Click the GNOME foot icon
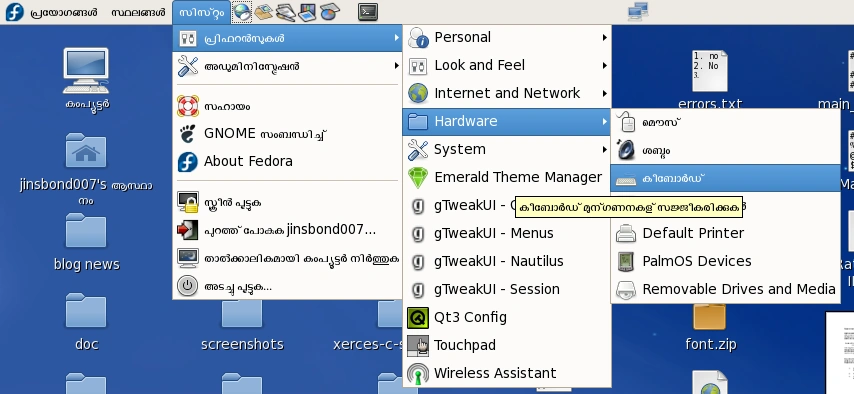The width and height of the screenshot is (854, 394). coord(188,134)
